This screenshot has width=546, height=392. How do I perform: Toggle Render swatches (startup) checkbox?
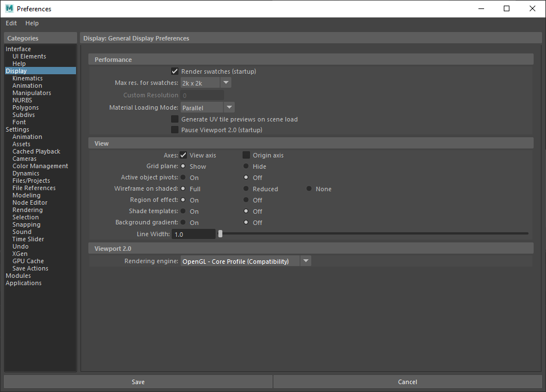tap(175, 71)
